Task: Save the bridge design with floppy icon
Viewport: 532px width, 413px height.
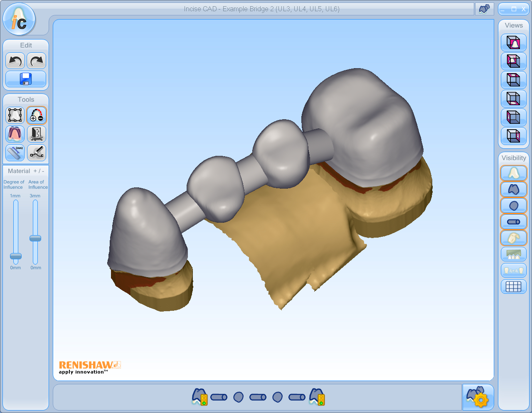Action: click(x=26, y=79)
